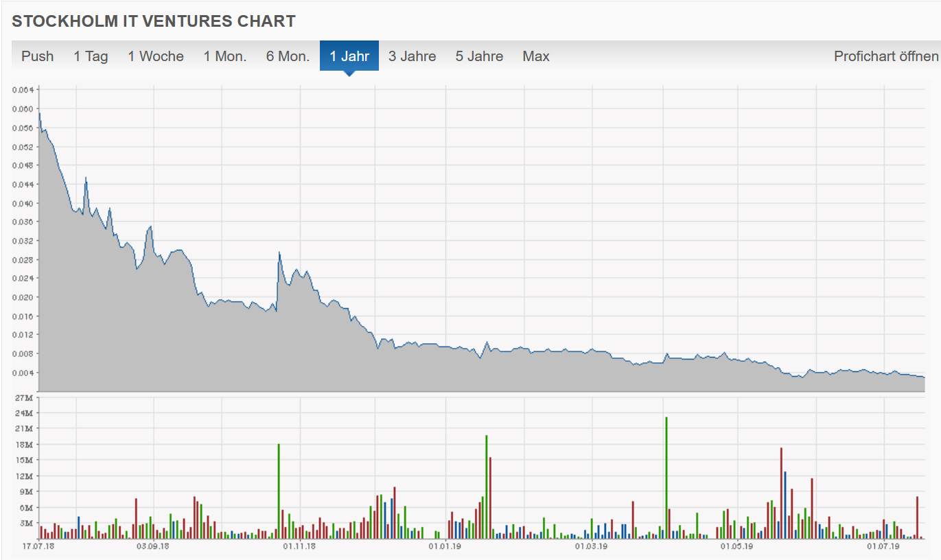Select the 1 Tag time range
Image resolution: width=941 pixels, height=560 pixels.
pyautogui.click(x=91, y=56)
